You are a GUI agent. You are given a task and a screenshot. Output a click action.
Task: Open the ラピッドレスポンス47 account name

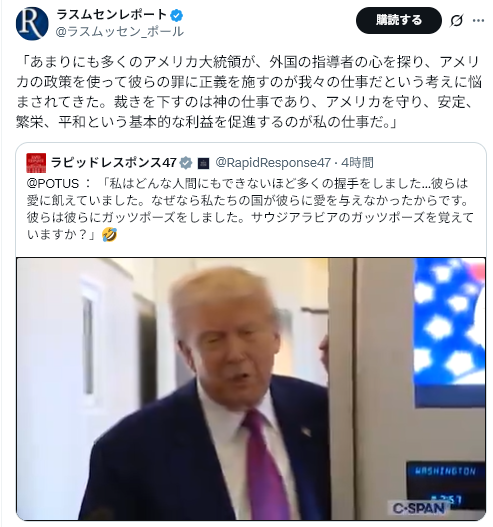pyautogui.click(x=114, y=163)
